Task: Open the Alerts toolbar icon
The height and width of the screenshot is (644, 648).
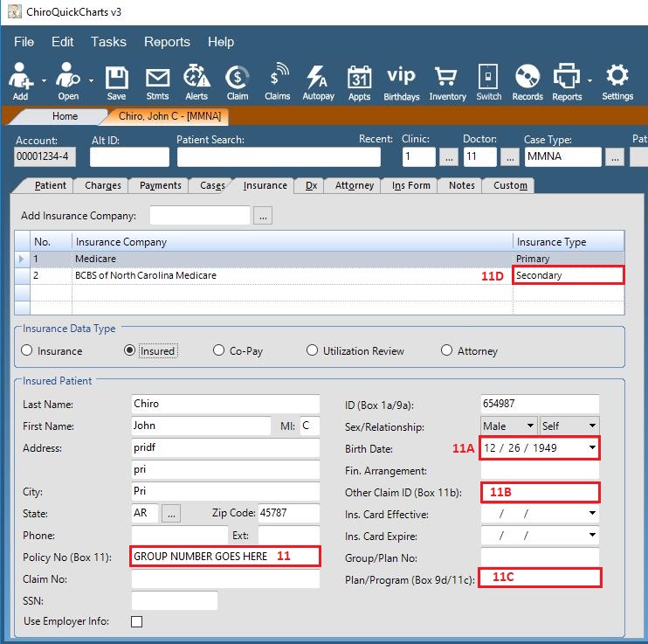Action: [196, 82]
